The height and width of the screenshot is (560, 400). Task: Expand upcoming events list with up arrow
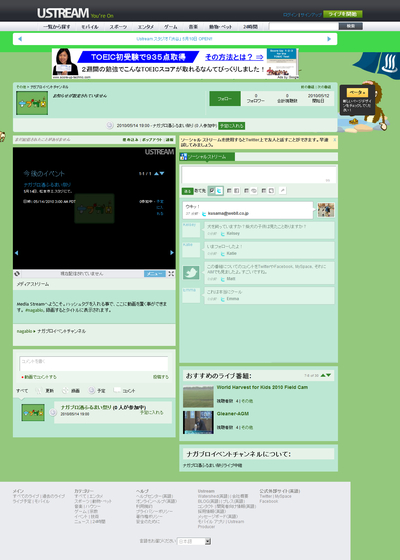(x=156, y=174)
